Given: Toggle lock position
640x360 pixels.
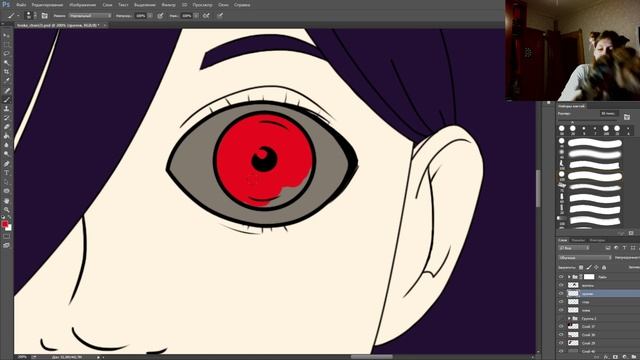Looking at the screenshot, I should tap(596, 267).
